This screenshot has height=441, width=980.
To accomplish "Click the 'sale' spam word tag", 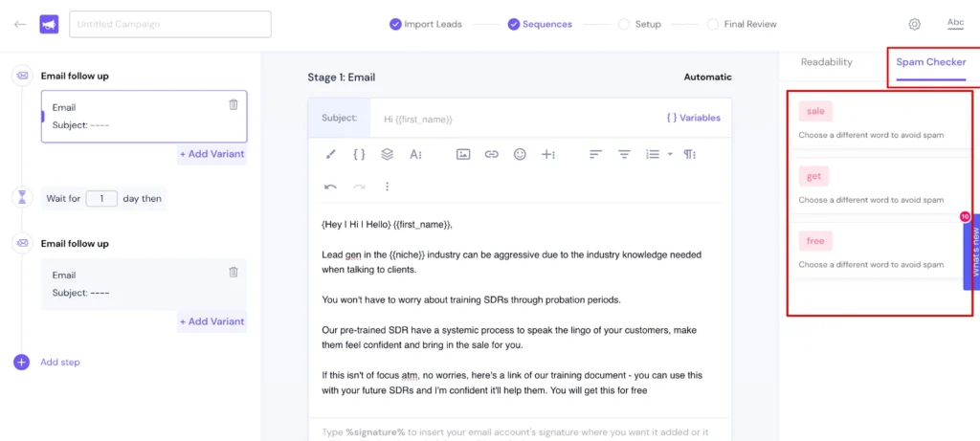I will coord(815,111).
